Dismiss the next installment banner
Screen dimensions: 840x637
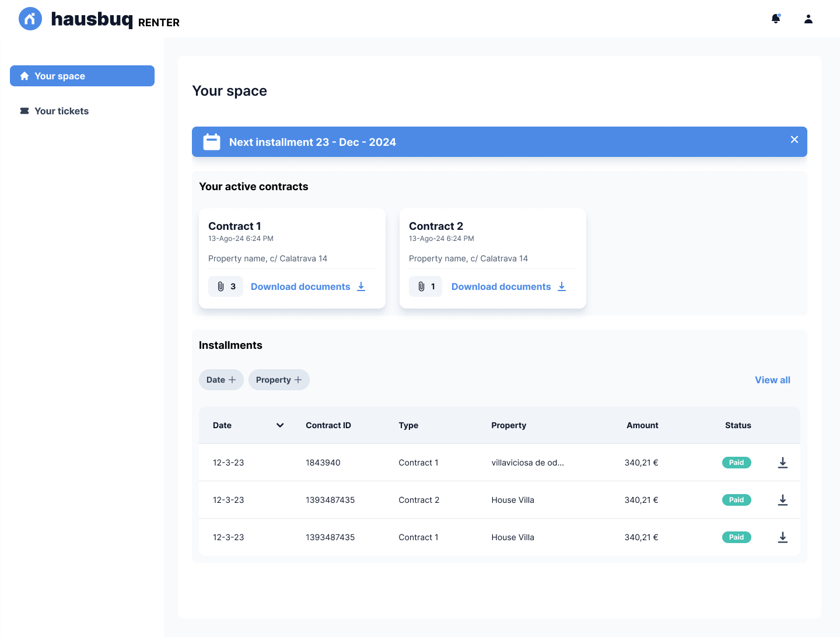(x=794, y=139)
